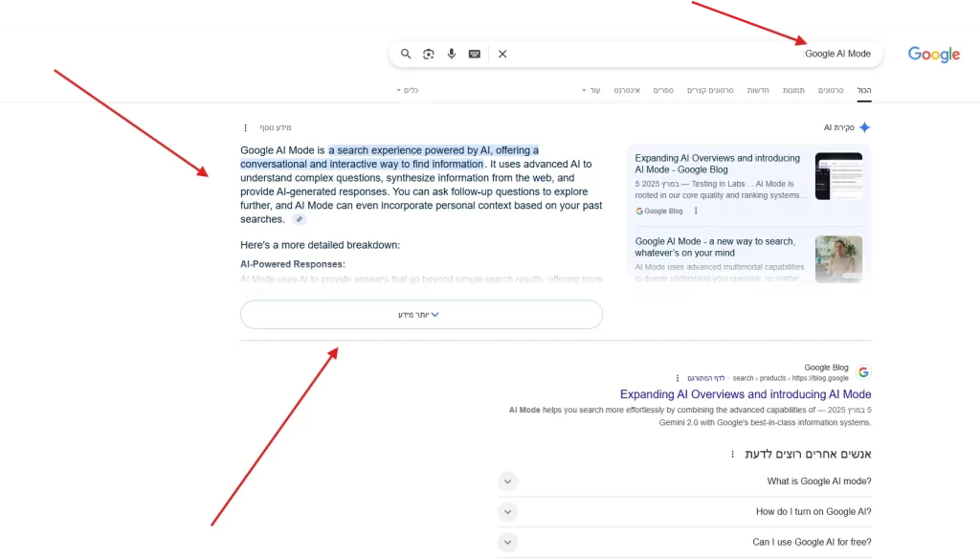980x559 pixels.
Task: Switch to the News (חדשות) tab
Action: 758,90
